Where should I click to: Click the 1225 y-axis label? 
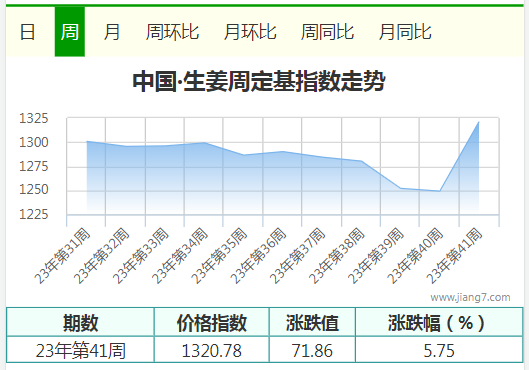tap(34, 214)
